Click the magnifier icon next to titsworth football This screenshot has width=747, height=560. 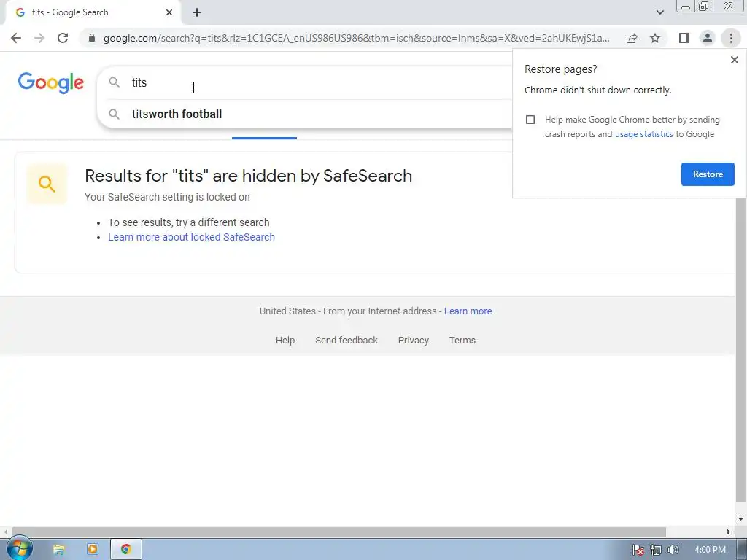114,114
